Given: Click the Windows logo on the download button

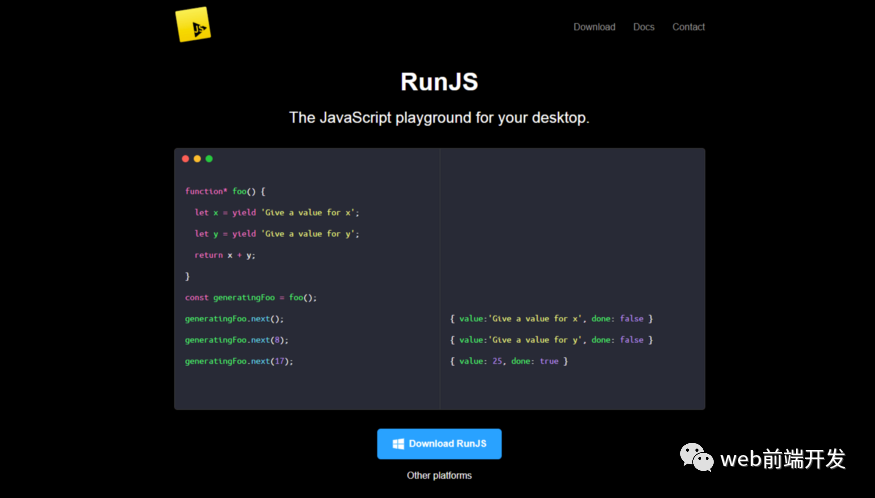Looking at the screenshot, I should [398, 444].
